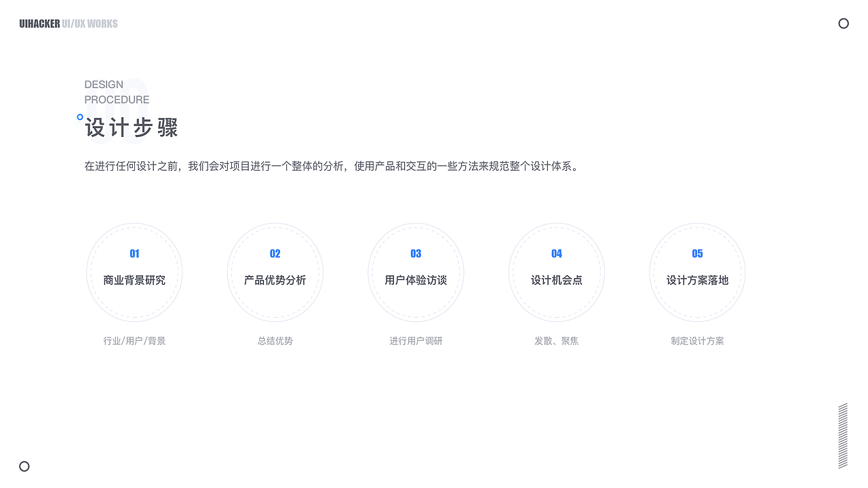This screenshot has height=488, width=868.
Task: Click the 进行用户调研 caption
Action: (x=416, y=341)
